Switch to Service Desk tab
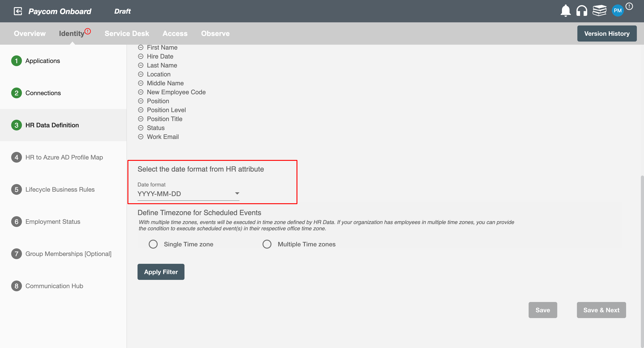 pyautogui.click(x=127, y=34)
